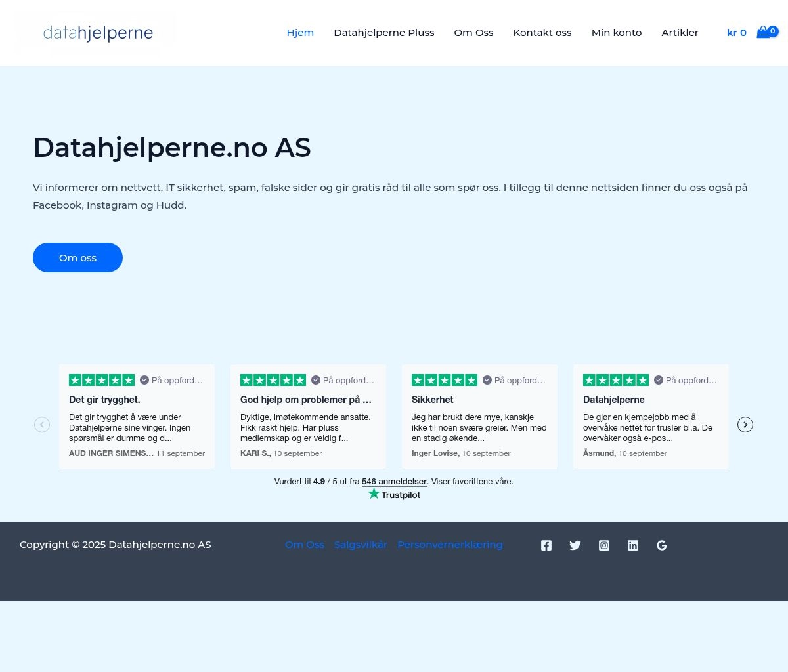
Task: Open the LinkedIn footer icon
Action: pyautogui.click(x=633, y=545)
